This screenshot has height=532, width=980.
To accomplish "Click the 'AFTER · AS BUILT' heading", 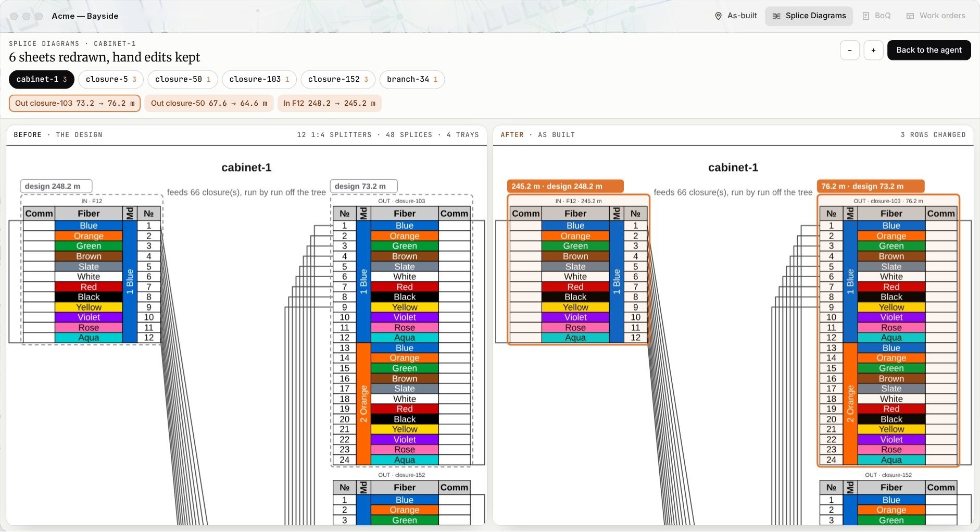I will [538, 135].
